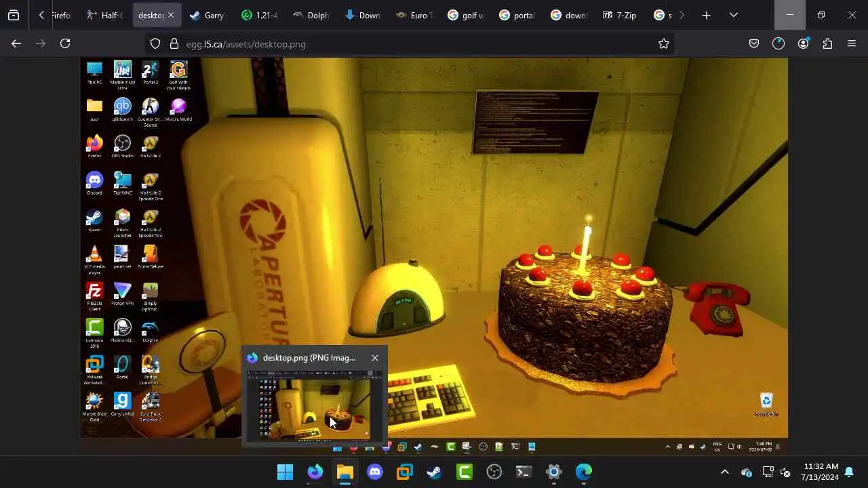
Task: View site security via the padlock icon
Action: pyautogui.click(x=174, y=44)
